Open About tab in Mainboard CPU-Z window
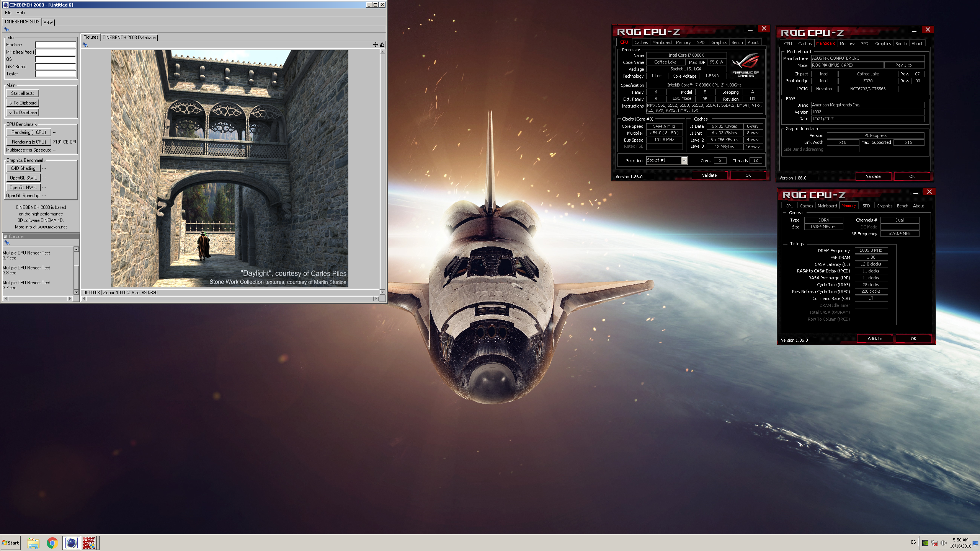The height and width of the screenshot is (551, 980). point(917,44)
